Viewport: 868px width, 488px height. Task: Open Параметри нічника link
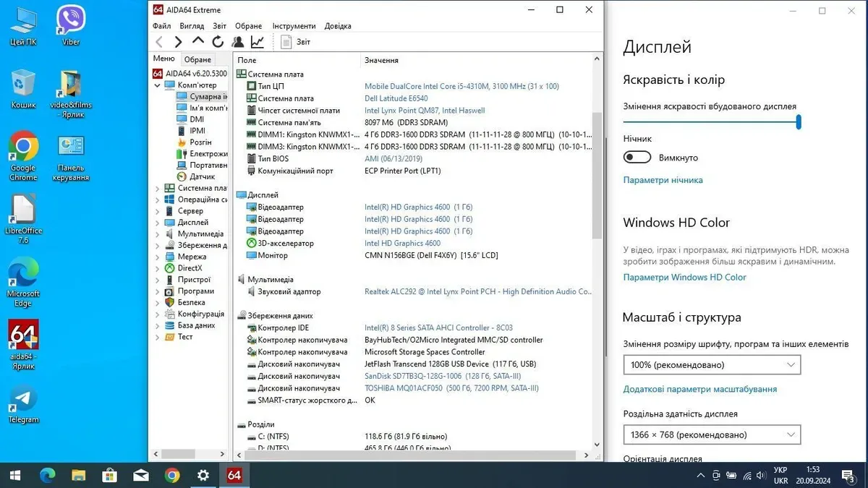click(663, 180)
